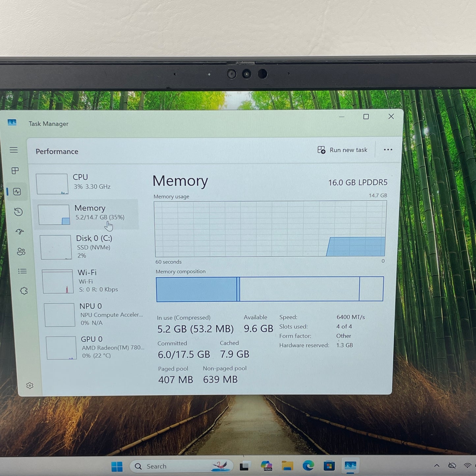Click the Committed value 6.0/17.5 GB
The width and height of the screenshot is (476, 476).
pyautogui.click(x=184, y=354)
